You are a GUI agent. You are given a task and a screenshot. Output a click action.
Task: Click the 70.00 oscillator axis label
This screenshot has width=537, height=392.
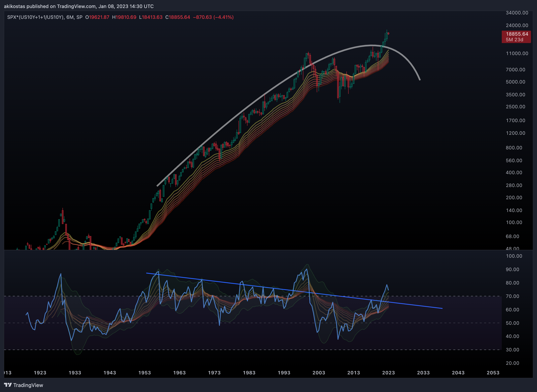tap(513, 296)
